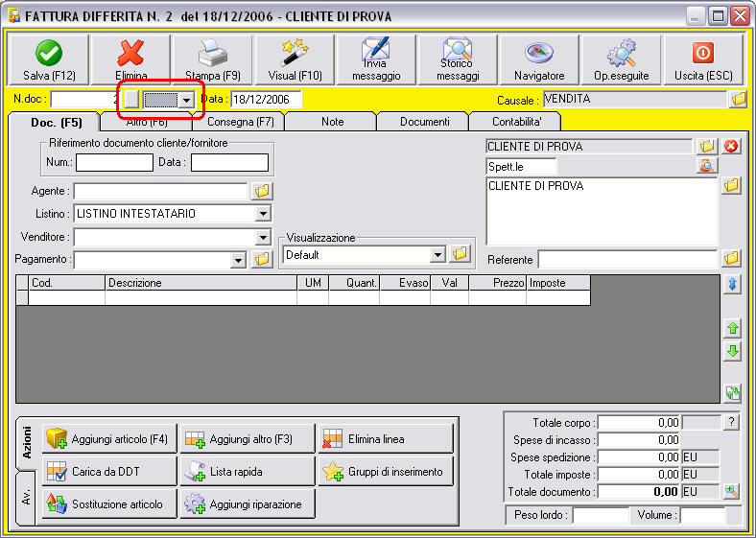Viewport: 756px width, 538px height.
Task: Click the Cod. column header
Action: pyautogui.click(x=66, y=283)
